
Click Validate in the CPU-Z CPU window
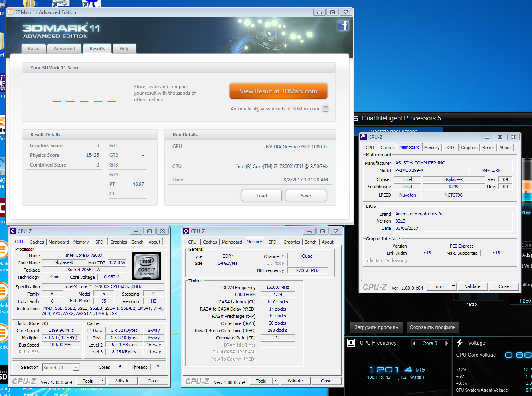click(x=122, y=381)
